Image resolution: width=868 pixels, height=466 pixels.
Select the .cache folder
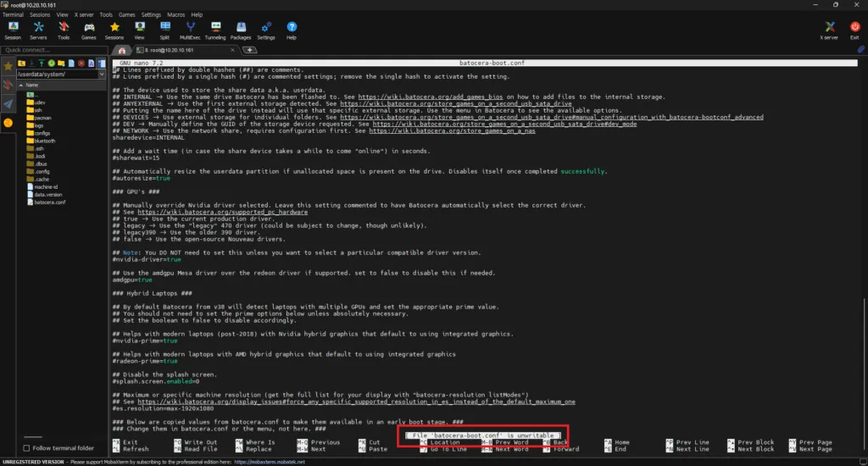(x=38, y=180)
